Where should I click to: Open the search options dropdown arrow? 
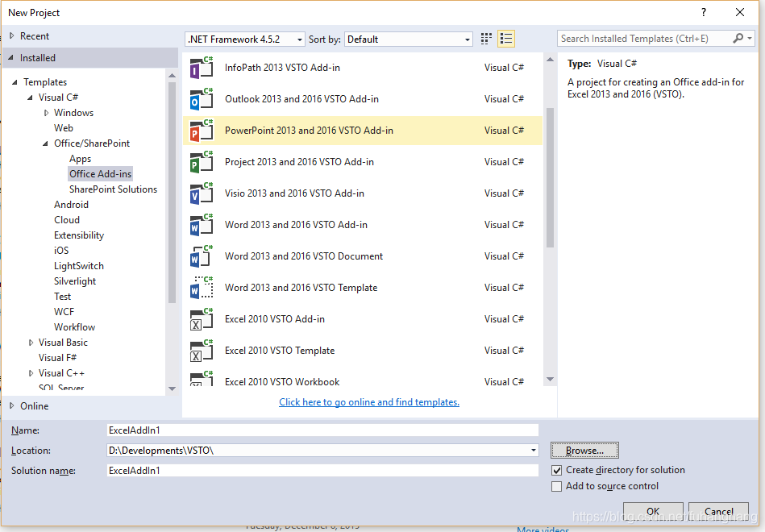(750, 38)
